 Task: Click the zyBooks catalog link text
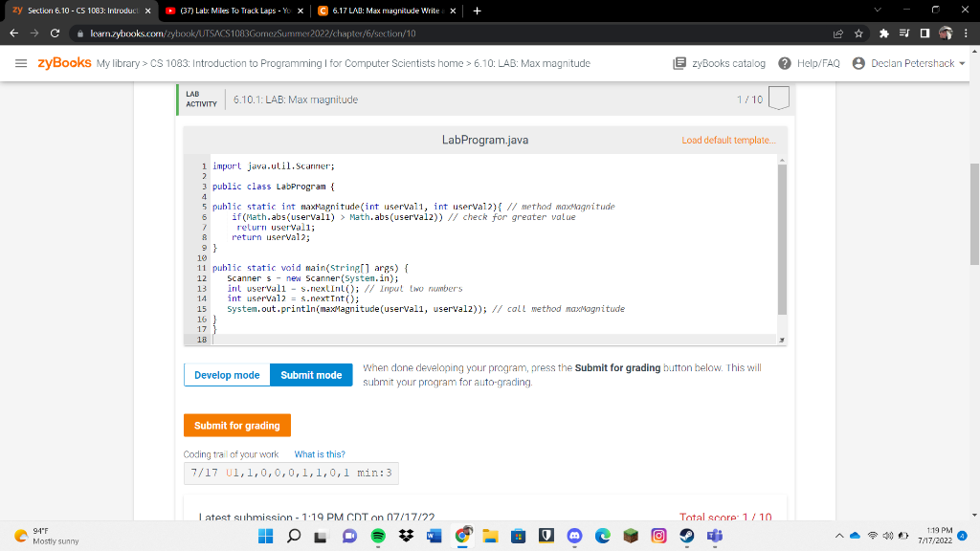(728, 63)
